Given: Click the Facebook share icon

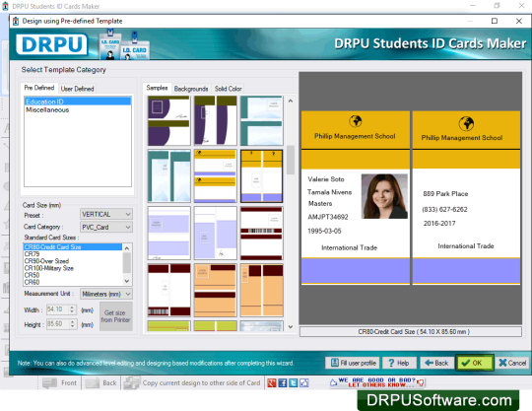Looking at the screenshot, I should click(x=283, y=382).
